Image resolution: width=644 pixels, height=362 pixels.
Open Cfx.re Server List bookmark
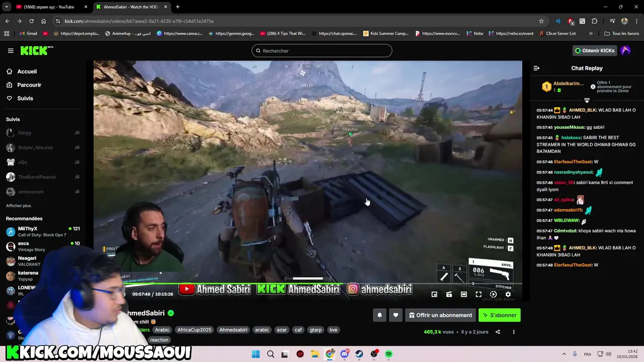(x=557, y=34)
